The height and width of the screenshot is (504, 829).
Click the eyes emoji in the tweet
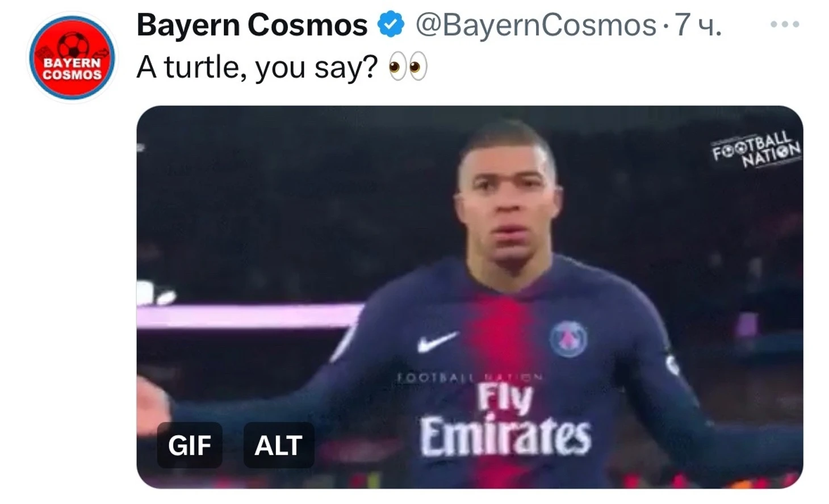[x=408, y=68]
